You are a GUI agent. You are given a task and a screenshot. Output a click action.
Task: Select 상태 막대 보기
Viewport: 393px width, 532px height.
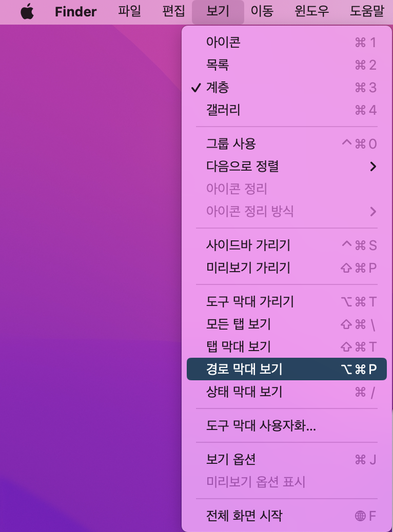(x=287, y=392)
